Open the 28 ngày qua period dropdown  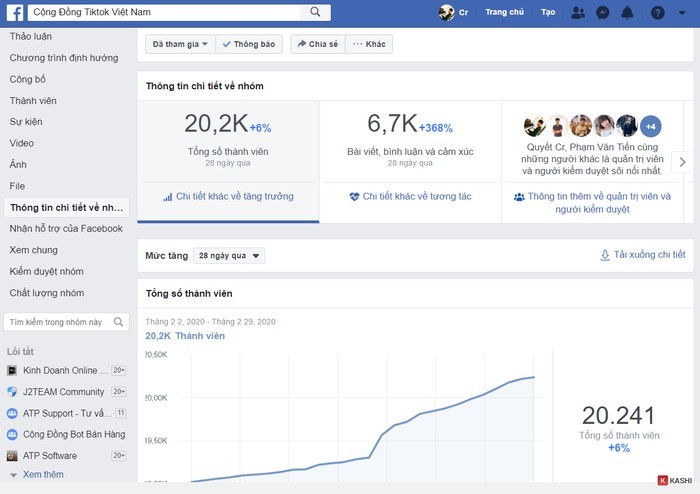[x=229, y=256]
